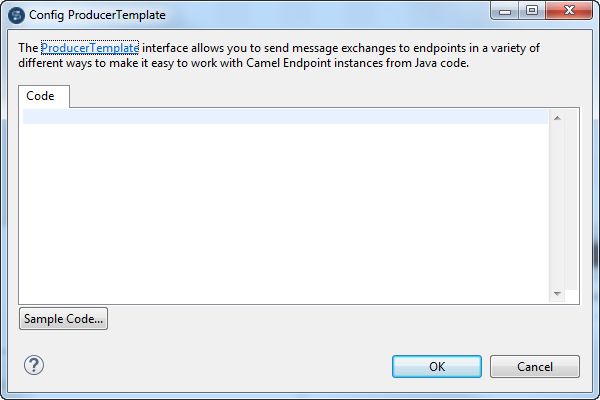The height and width of the screenshot is (400, 600).
Task: Maximize the Config ProducerTemplate dialog
Action: (x=532, y=13)
